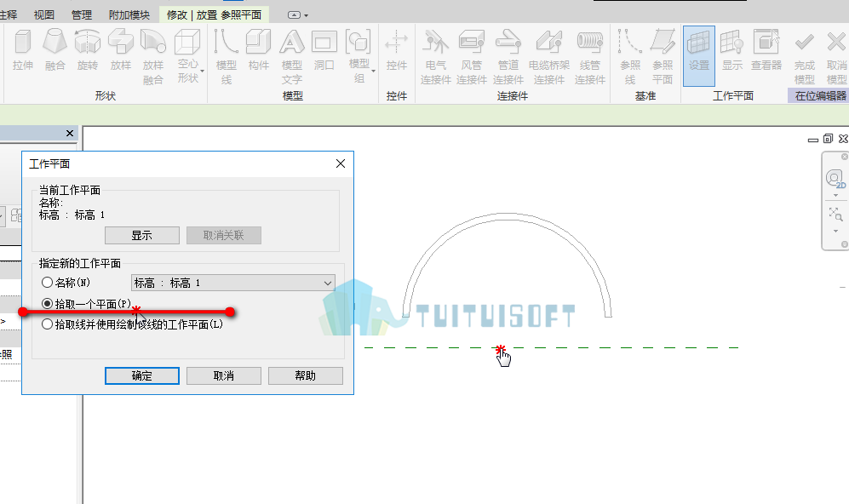The height and width of the screenshot is (504, 849).
Task: Restore the drawing view window
Action: pos(828,139)
